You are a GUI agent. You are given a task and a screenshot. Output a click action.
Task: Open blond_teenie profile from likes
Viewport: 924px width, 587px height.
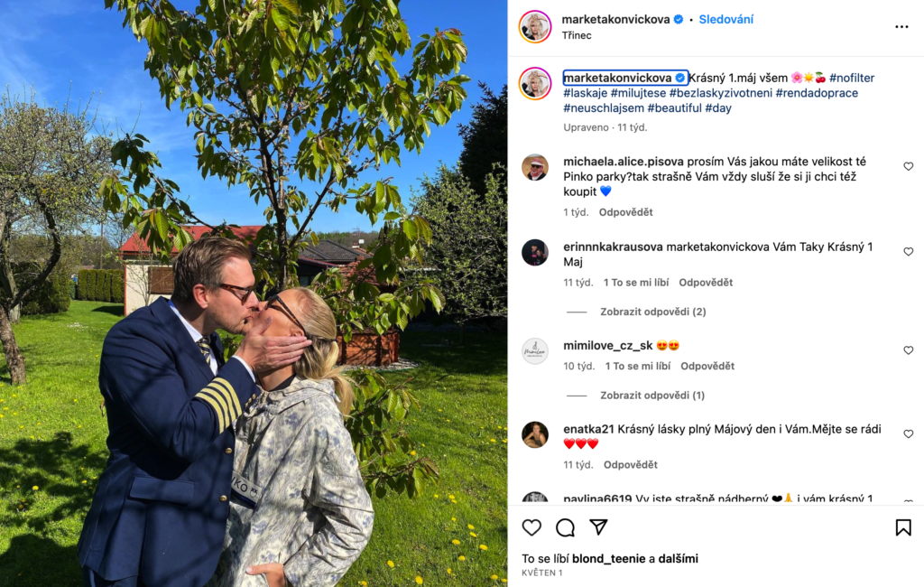609,559
